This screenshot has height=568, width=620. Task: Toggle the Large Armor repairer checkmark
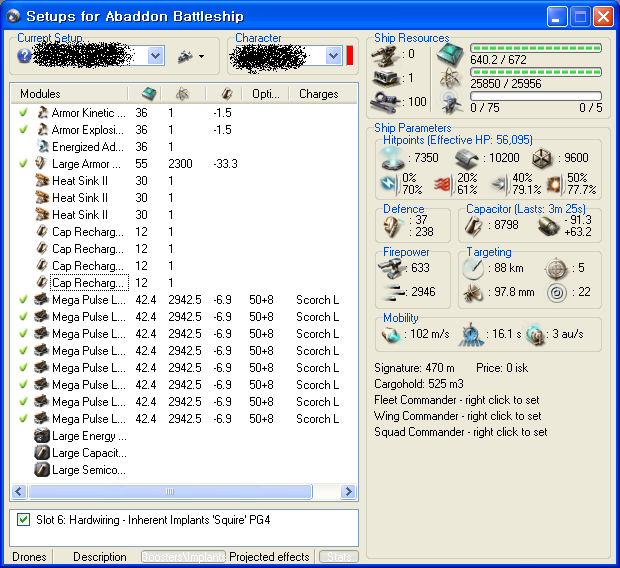[x=24, y=163]
